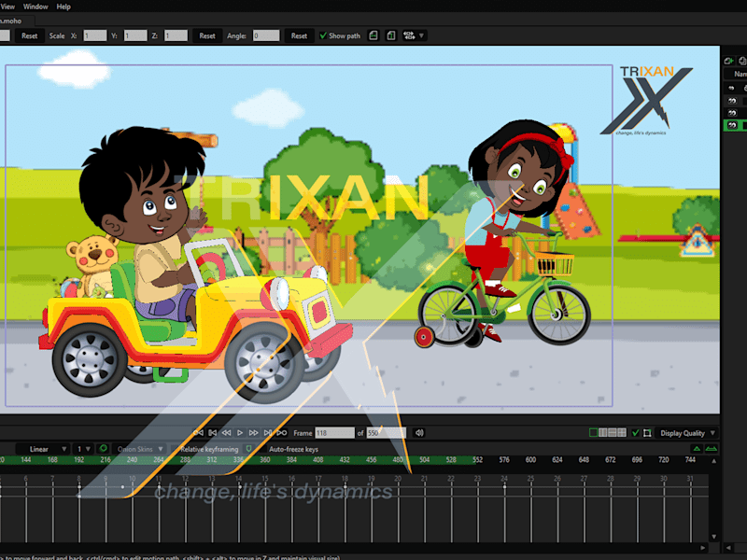Toggle Relative keyframing option
The width and height of the screenshot is (747, 560).
tap(208, 449)
